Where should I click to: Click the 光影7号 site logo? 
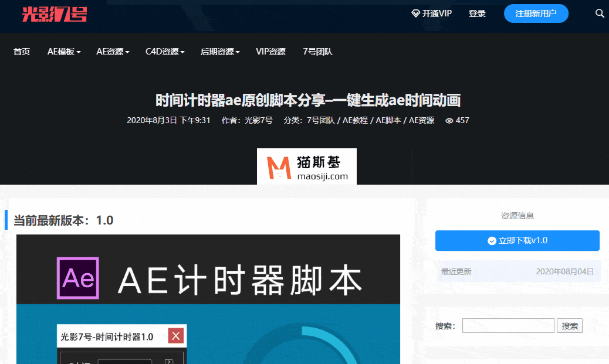pos(55,14)
